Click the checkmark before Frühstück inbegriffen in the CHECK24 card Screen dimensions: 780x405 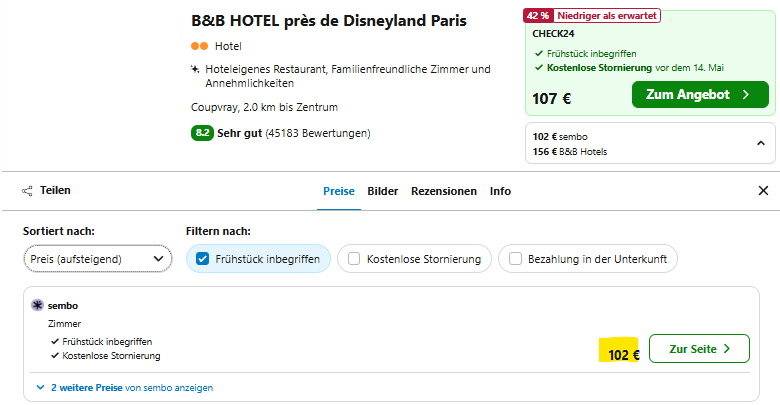tap(538, 53)
